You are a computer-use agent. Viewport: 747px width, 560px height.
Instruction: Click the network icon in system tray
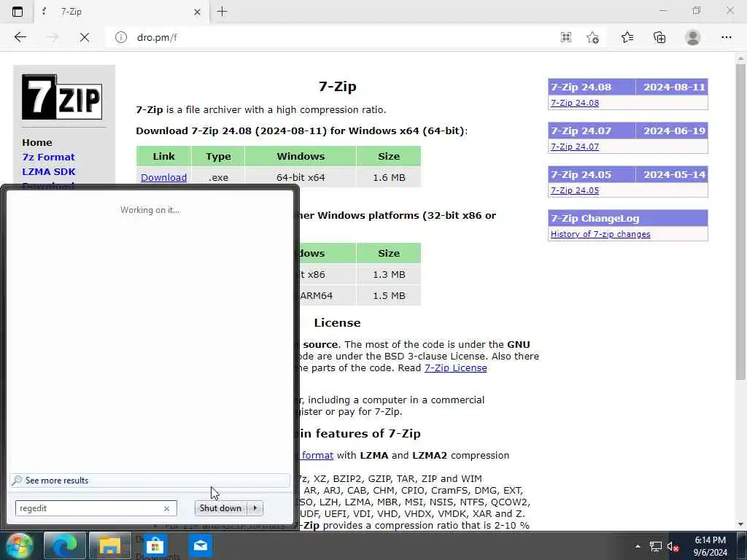point(656,547)
